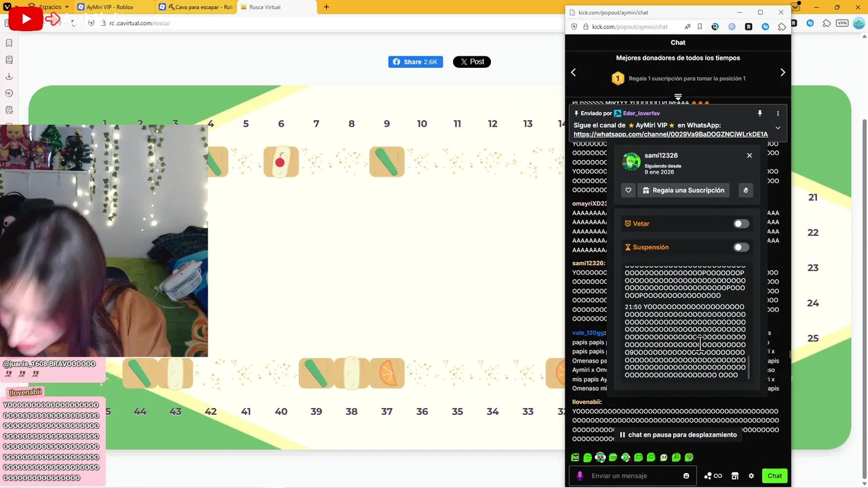
Task: Open the shop icon next to chat settings
Action: point(734,476)
